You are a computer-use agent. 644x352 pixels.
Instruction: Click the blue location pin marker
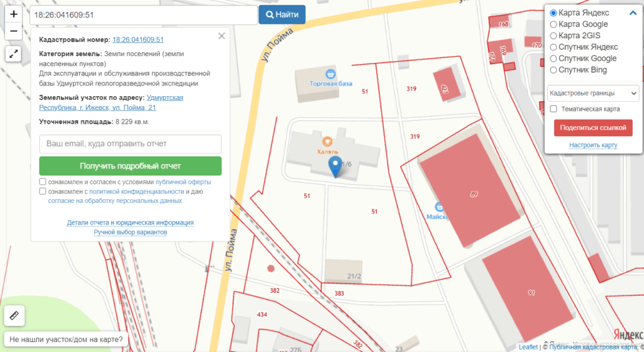click(336, 167)
